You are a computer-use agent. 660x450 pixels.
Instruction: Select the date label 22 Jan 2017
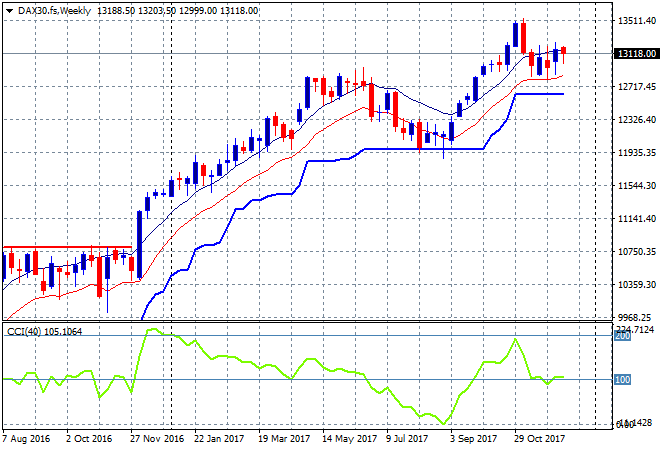click(219, 439)
